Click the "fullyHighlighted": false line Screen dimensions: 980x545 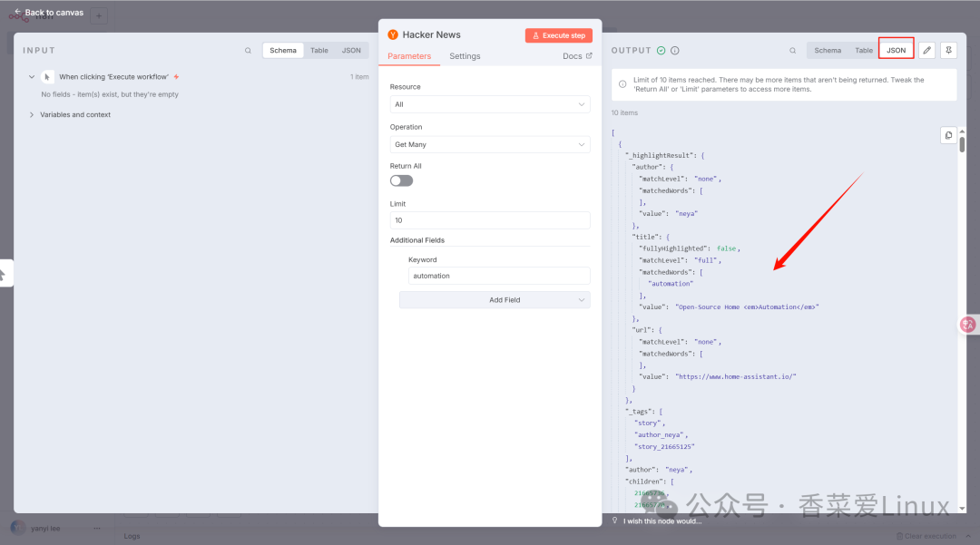pos(690,248)
